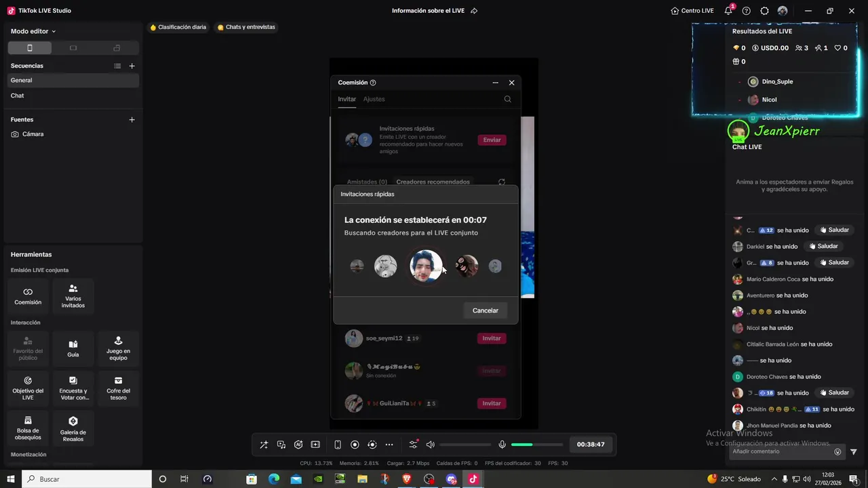Click the record button in bottom toolbar
This screenshot has width=868, height=488.
(x=355, y=445)
